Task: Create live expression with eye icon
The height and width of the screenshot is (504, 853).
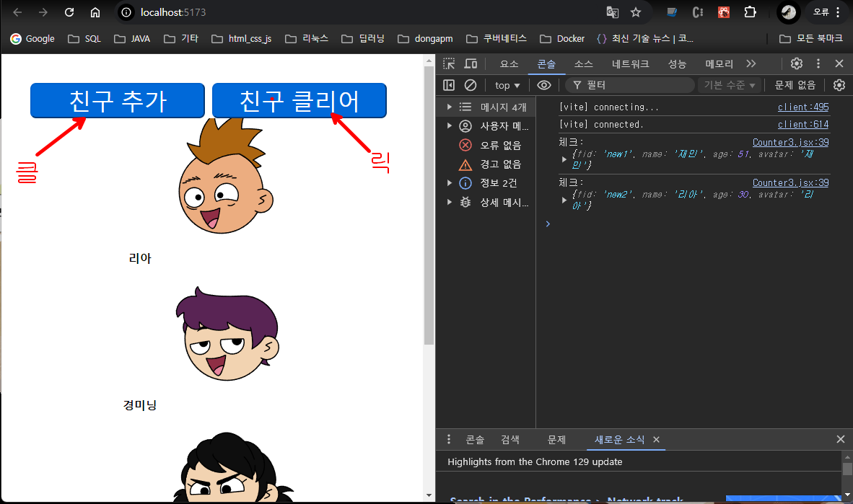Action: coord(544,85)
